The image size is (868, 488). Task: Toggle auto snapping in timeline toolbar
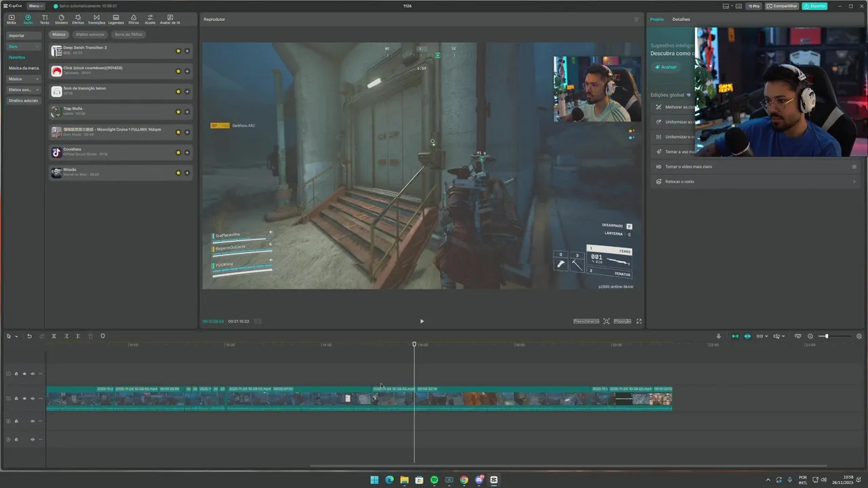pyautogui.click(x=747, y=336)
